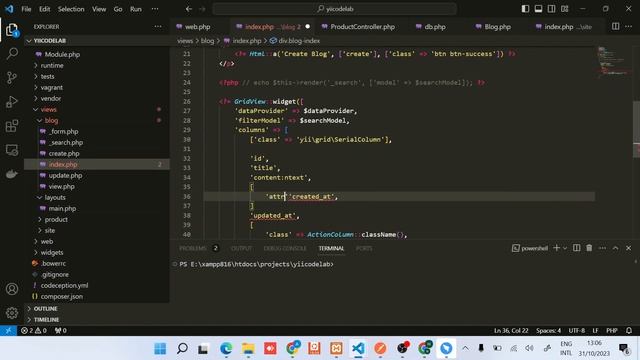Split the terminal panel
Screen dimensions: 640x360
576,248
